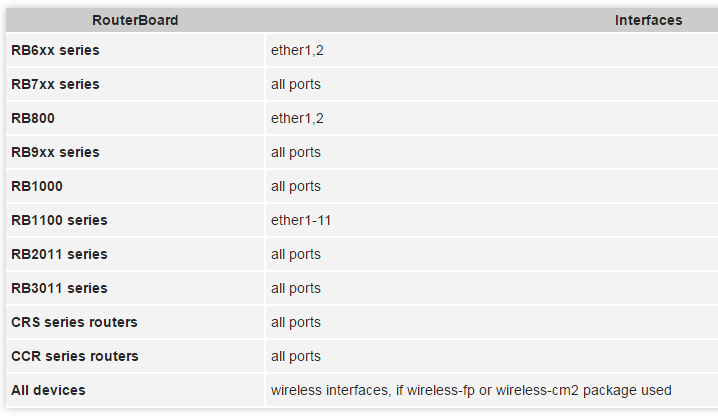Screen dimensions: 718x416
Task: Click the RB2011 series row label
Action: [x=59, y=254]
